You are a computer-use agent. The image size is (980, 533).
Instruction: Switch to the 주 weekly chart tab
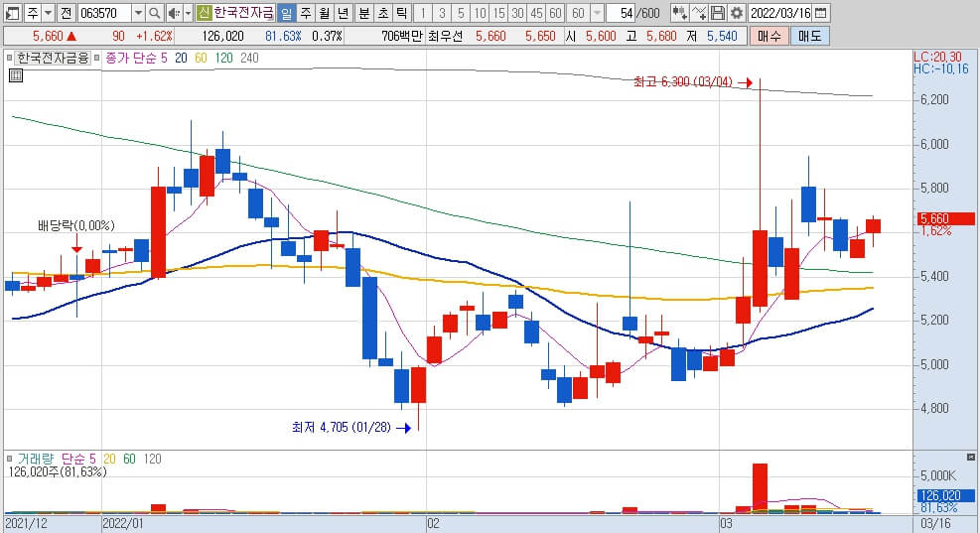click(306, 13)
